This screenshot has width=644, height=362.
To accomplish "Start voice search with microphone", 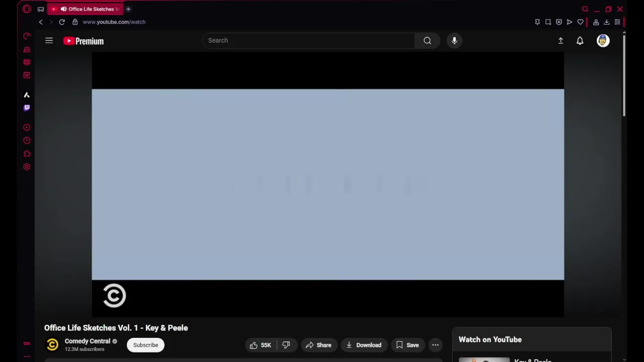I will pyautogui.click(x=454, y=40).
